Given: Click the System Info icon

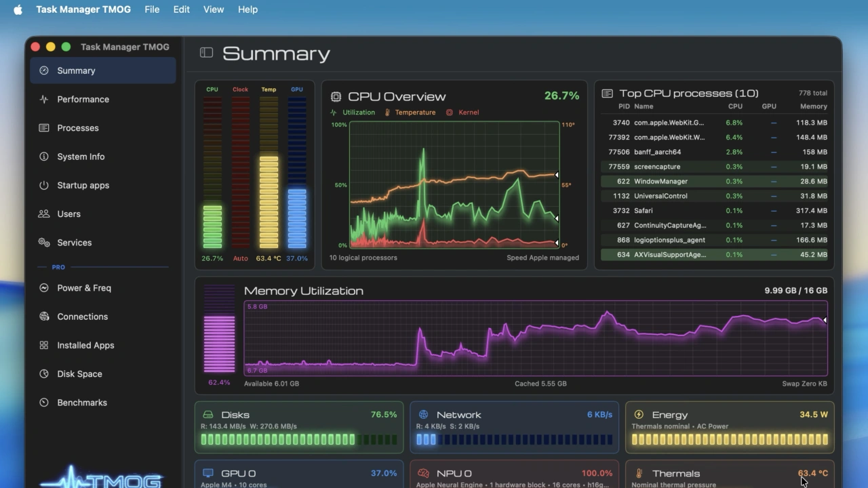Looking at the screenshot, I should pos(44,157).
